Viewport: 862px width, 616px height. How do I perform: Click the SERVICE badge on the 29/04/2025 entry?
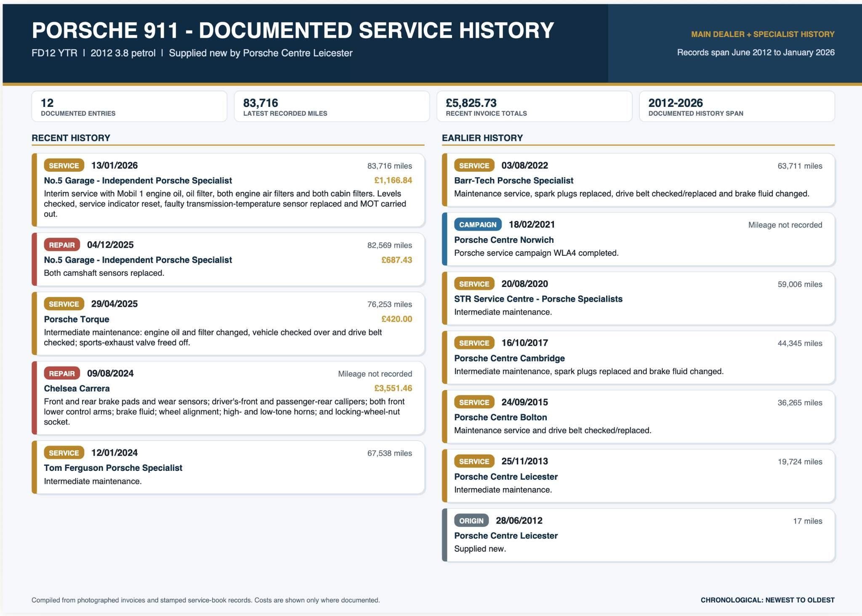[x=64, y=304]
